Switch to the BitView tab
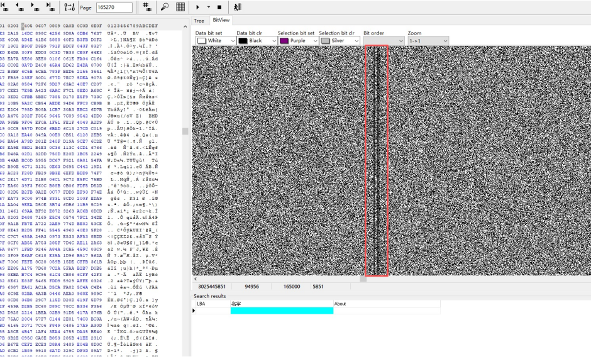Image resolution: width=591 pixels, height=364 pixels. coord(221,20)
